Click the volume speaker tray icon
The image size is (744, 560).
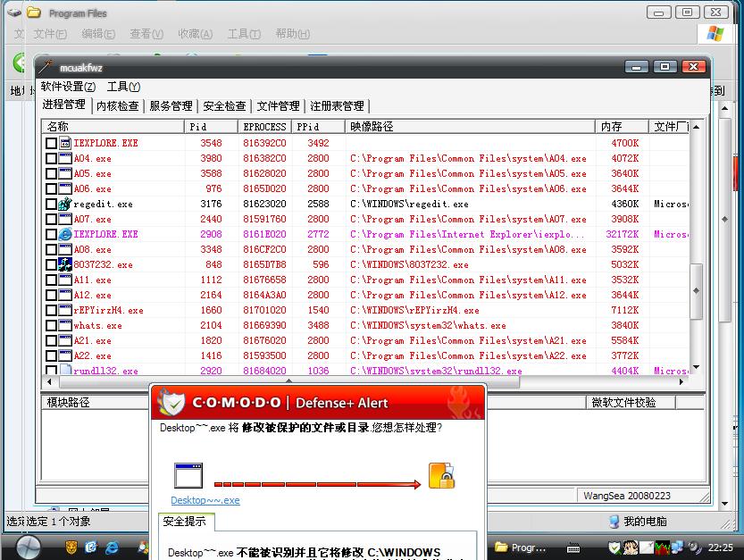coord(694,547)
